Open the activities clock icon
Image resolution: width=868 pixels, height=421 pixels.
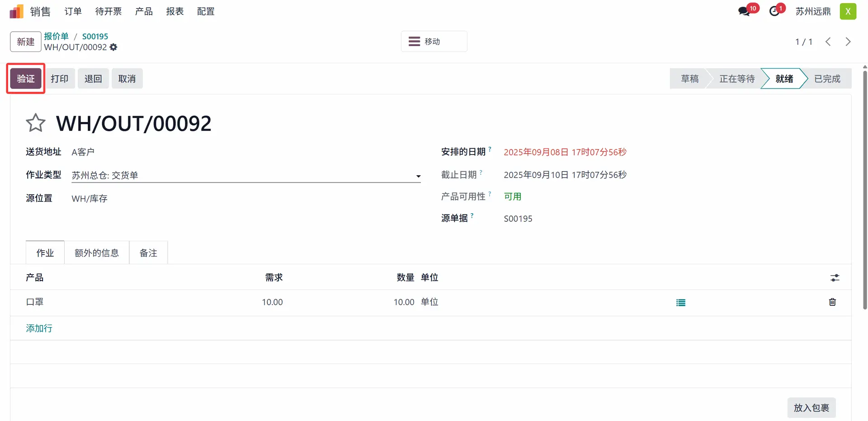click(774, 11)
